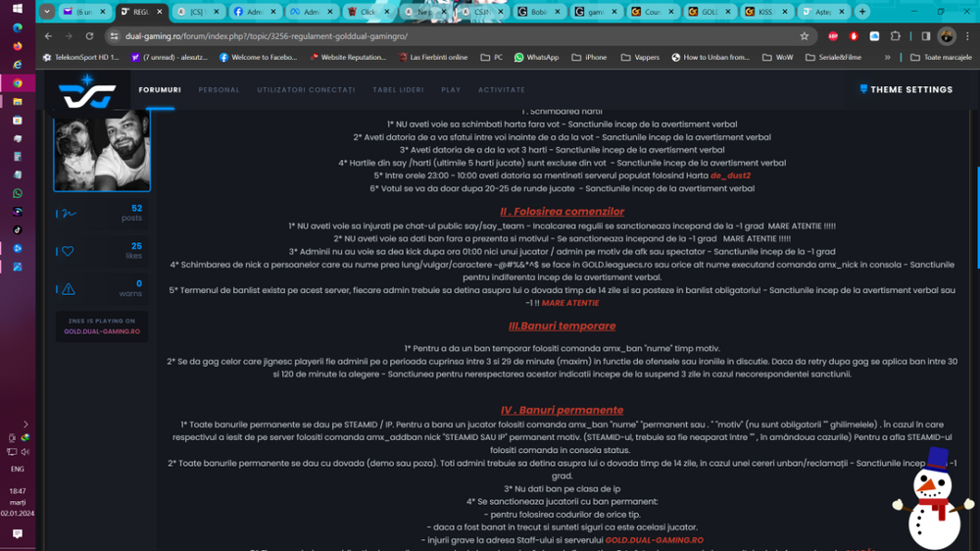Switch to the Click tab

[368, 11]
